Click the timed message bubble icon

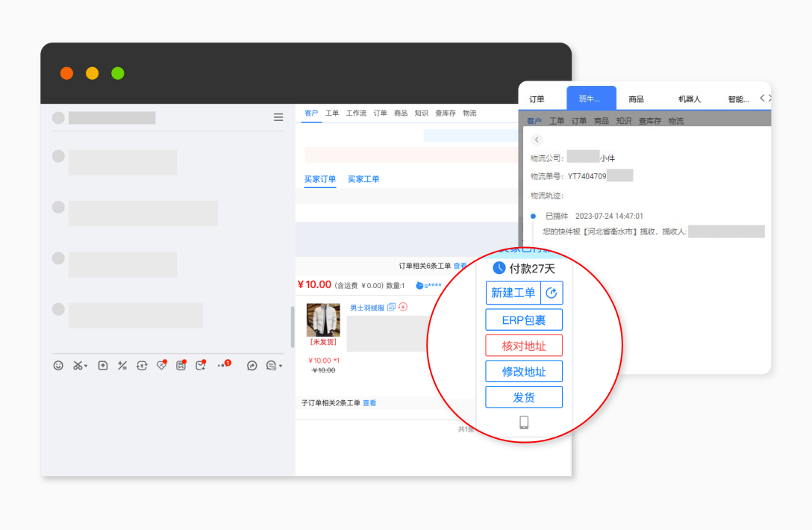272,366
